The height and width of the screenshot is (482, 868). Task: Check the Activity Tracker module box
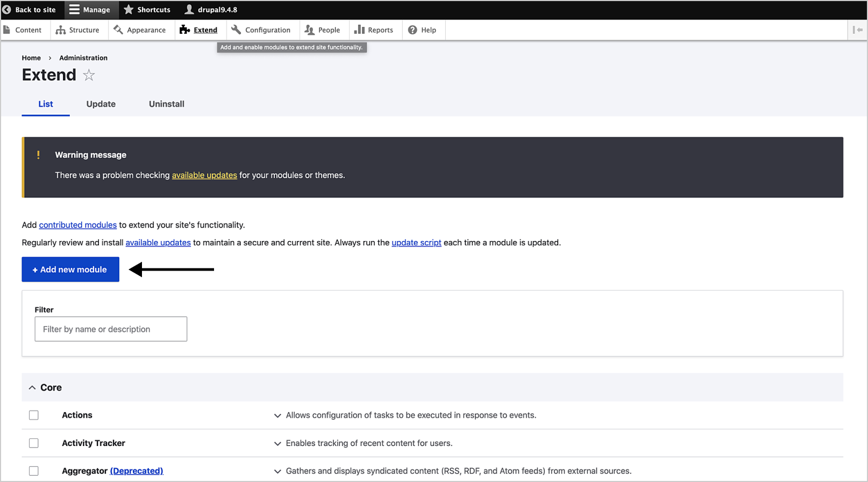[34, 443]
